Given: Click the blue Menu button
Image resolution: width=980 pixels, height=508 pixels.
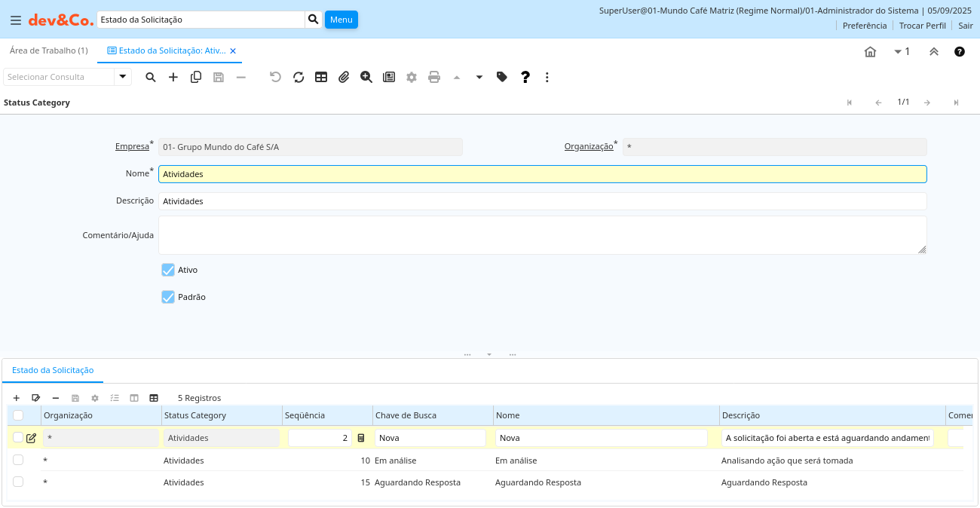Looking at the screenshot, I should 341,20.
